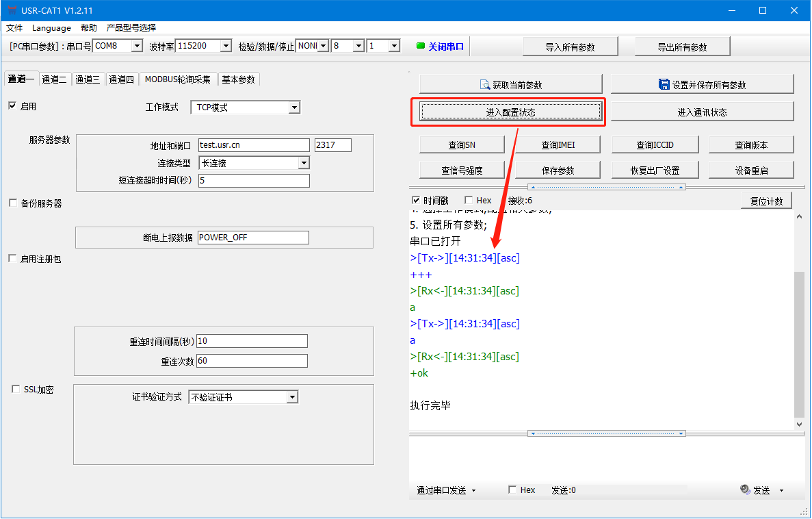Image resolution: width=812 pixels, height=519 pixels.
Task: Toggle the 启用 checkbox for channel one
Action: coord(12,105)
